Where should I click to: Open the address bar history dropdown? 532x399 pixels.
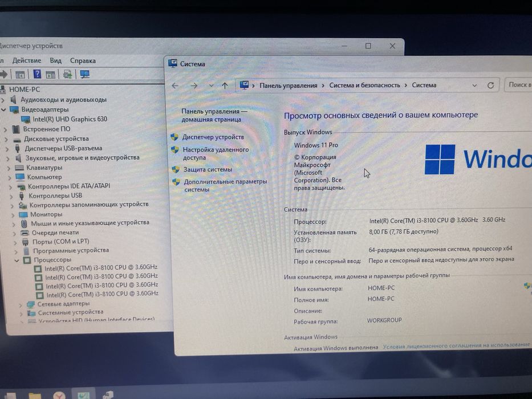(x=474, y=85)
